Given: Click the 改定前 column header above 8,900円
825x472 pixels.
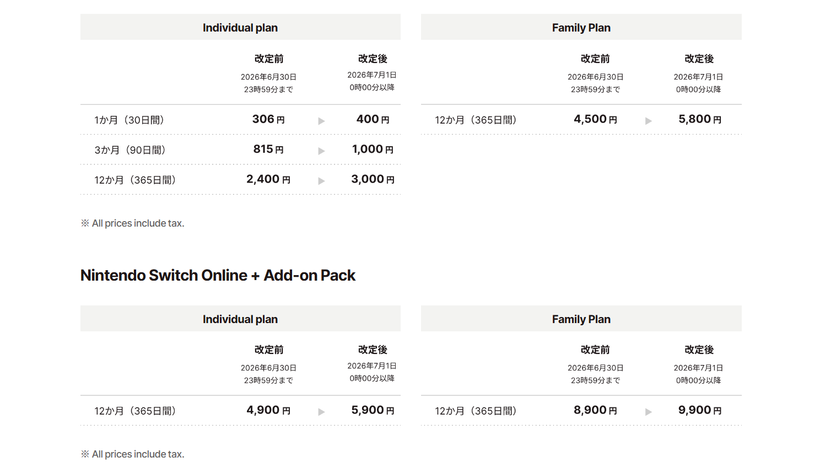Looking at the screenshot, I should coord(595,349).
